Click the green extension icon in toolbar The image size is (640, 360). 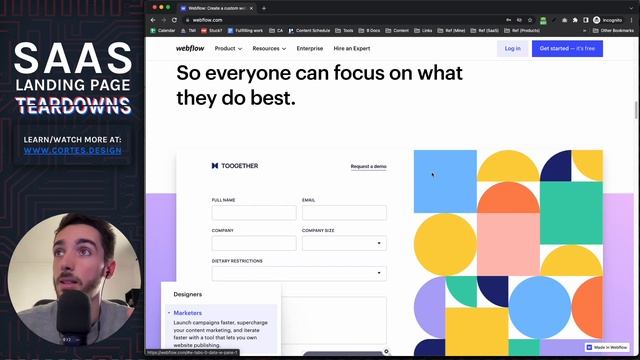coord(543,20)
